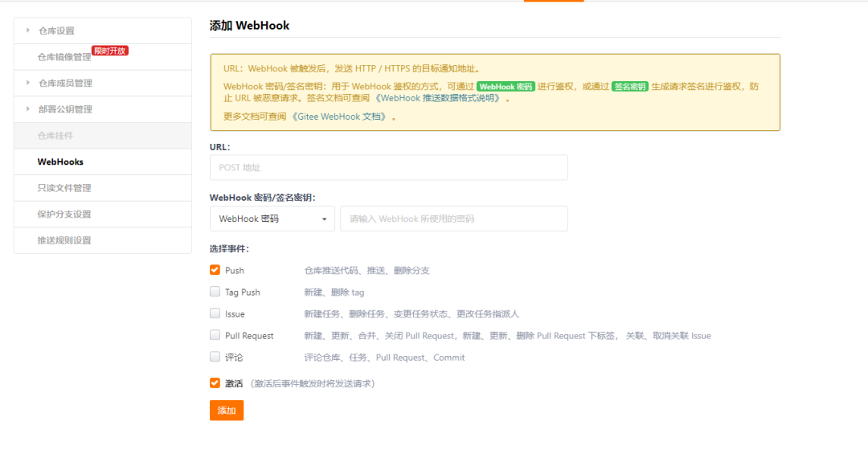Open the WebHook 推送数据格式说明 link
The image size is (868, 450).
click(439, 98)
